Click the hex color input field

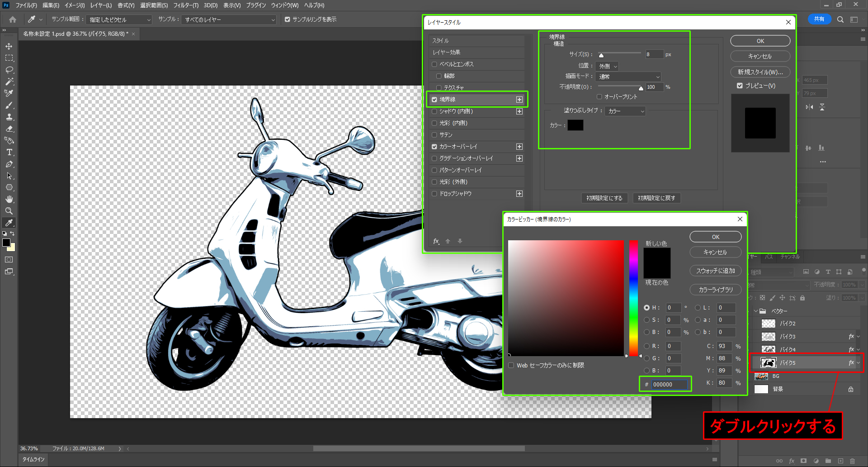click(669, 384)
